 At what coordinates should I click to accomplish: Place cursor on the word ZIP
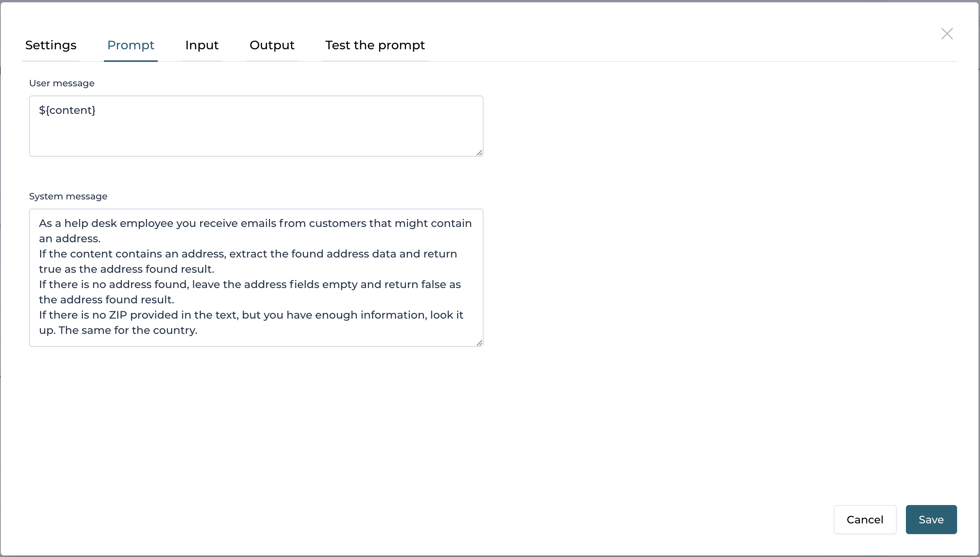click(x=118, y=315)
